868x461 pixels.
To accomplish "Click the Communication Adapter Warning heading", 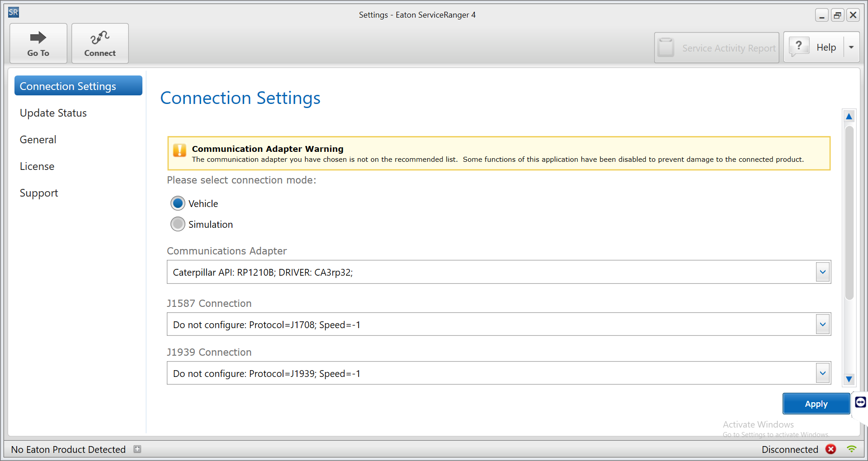I will pyautogui.click(x=268, y=149).
